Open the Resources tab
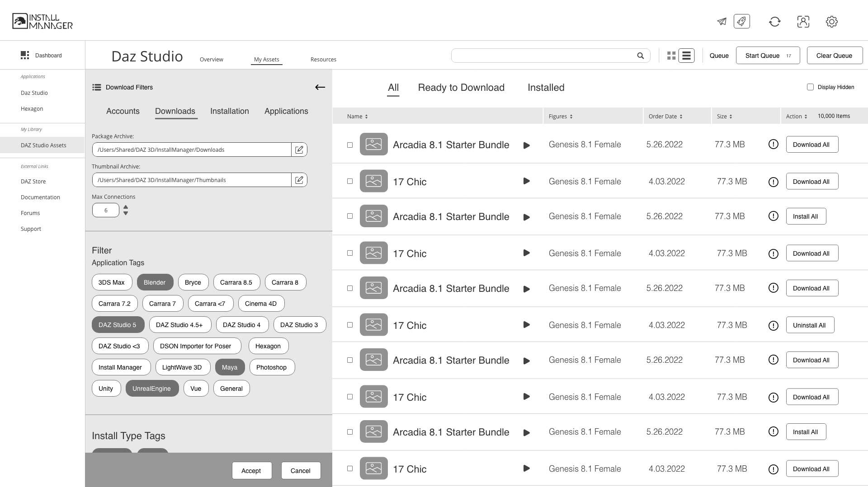 click(323, 60)
